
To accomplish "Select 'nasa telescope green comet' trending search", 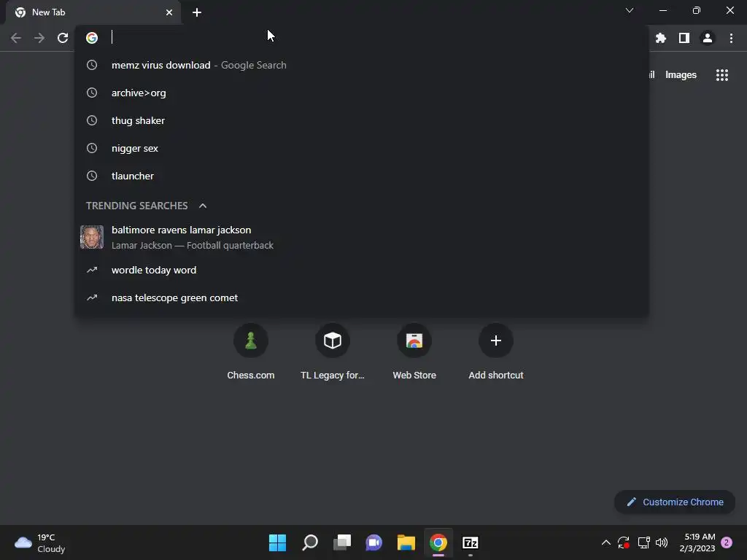I will (362, 297).
